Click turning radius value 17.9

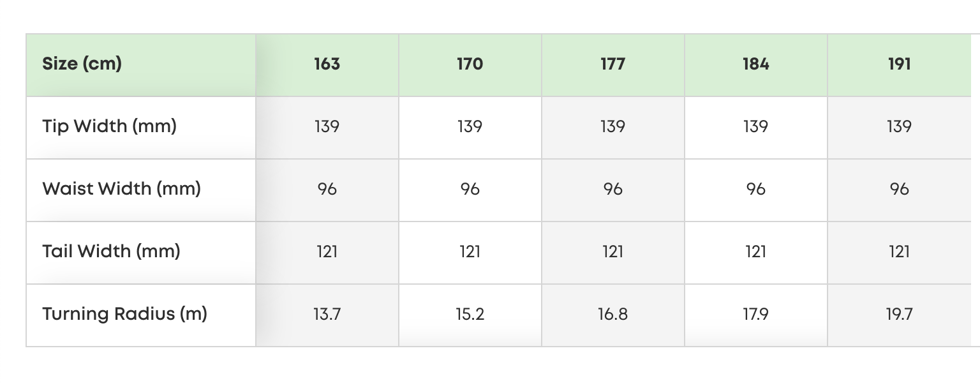(756, 315)
